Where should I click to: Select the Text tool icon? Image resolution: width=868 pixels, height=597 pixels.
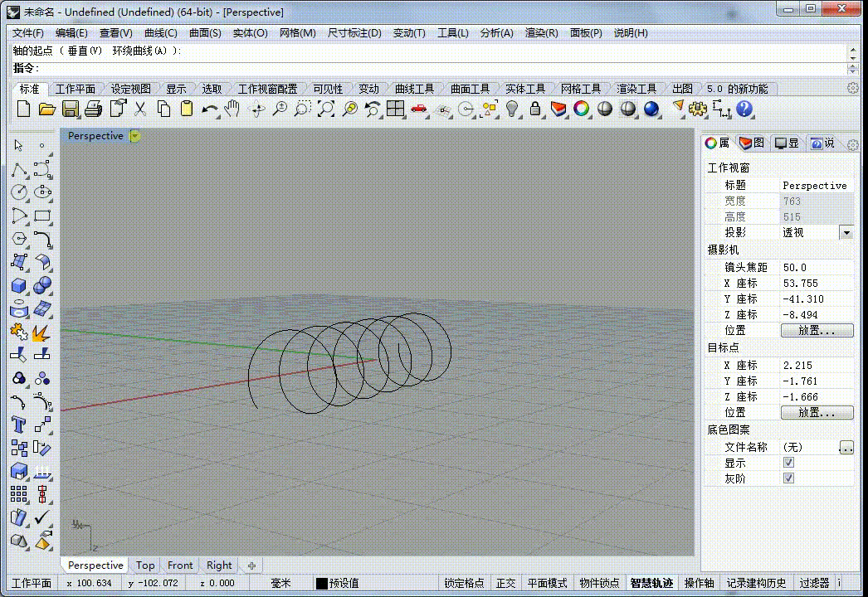pyautogui.click(x=18, y=425)
